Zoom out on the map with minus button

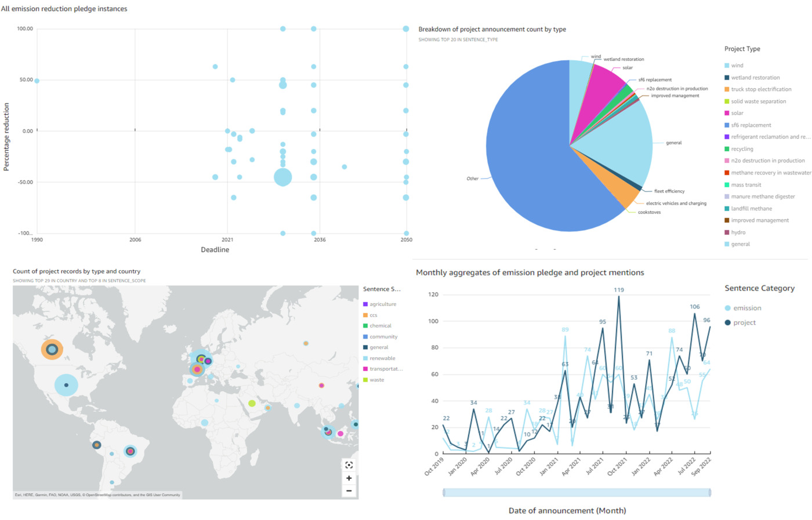(x=349, y=491)
